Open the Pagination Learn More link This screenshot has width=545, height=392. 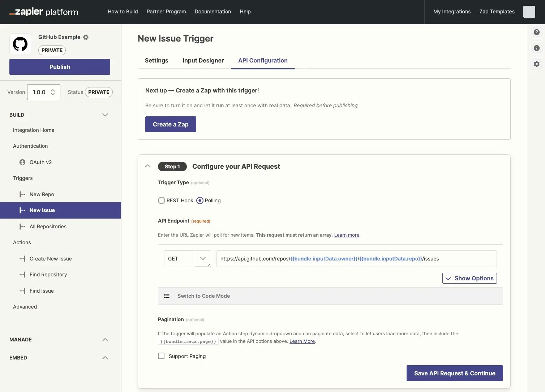302,341
